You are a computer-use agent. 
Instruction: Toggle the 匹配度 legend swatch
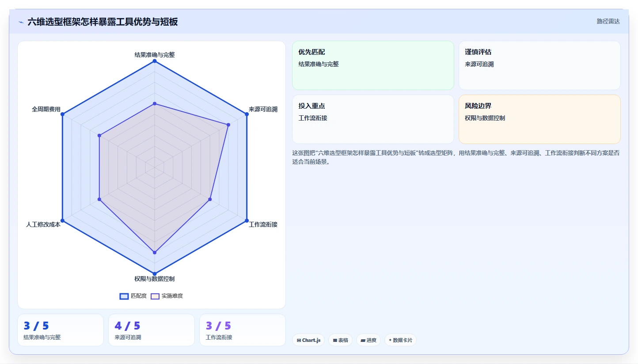coord(124,296)
